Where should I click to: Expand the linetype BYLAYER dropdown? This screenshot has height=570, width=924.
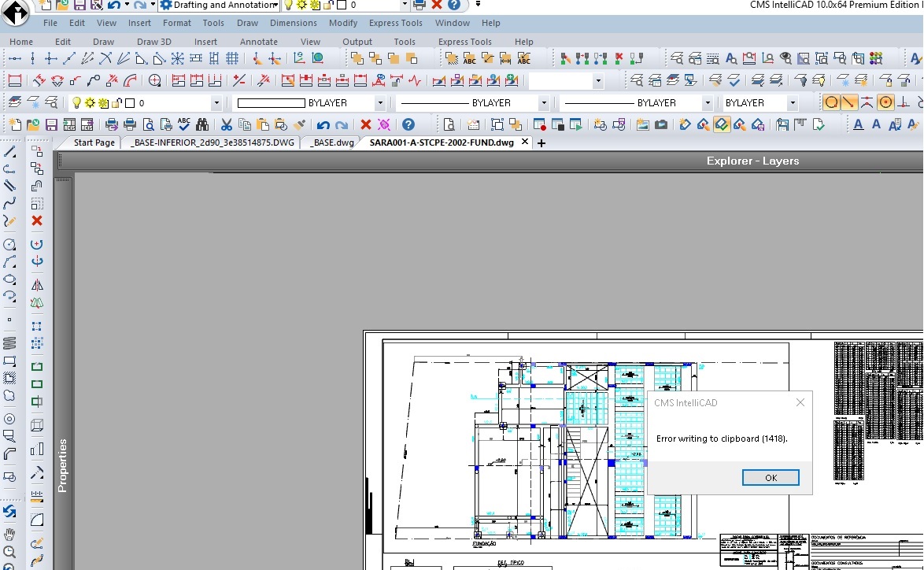point(544,102)
